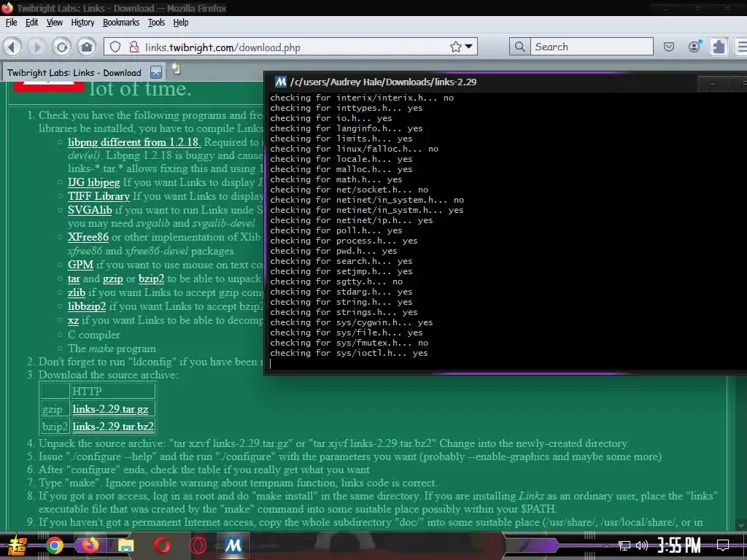Open the Bookmarks menu
This screenshot has width=747, height=560.
pos(121,23)
